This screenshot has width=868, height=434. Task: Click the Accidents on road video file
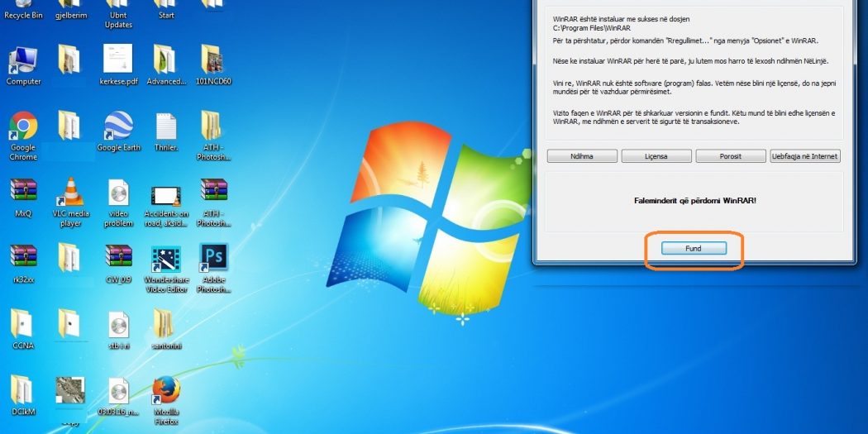pos(166,196)
